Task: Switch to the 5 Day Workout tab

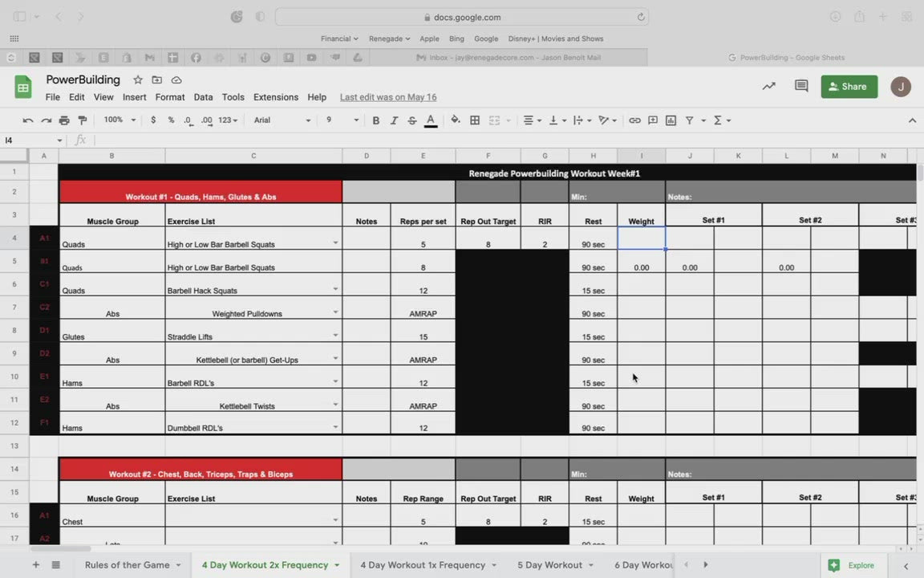Action: click(x=549, y=565)
